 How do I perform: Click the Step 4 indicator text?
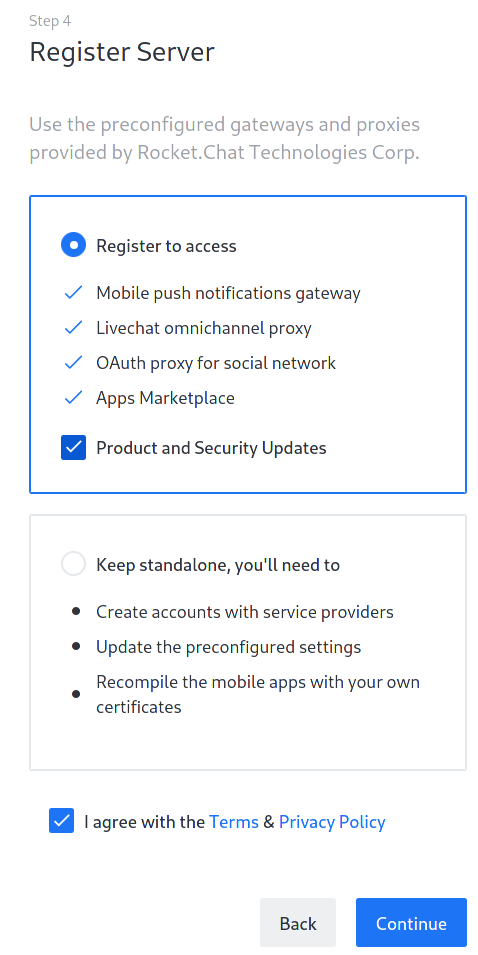pyautogui.click(x=50, y=21)
